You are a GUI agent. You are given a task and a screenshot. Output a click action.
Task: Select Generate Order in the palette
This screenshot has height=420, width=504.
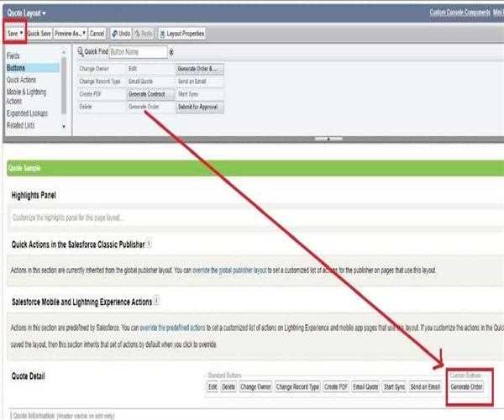pyautogui.click(x=150, y=107)
